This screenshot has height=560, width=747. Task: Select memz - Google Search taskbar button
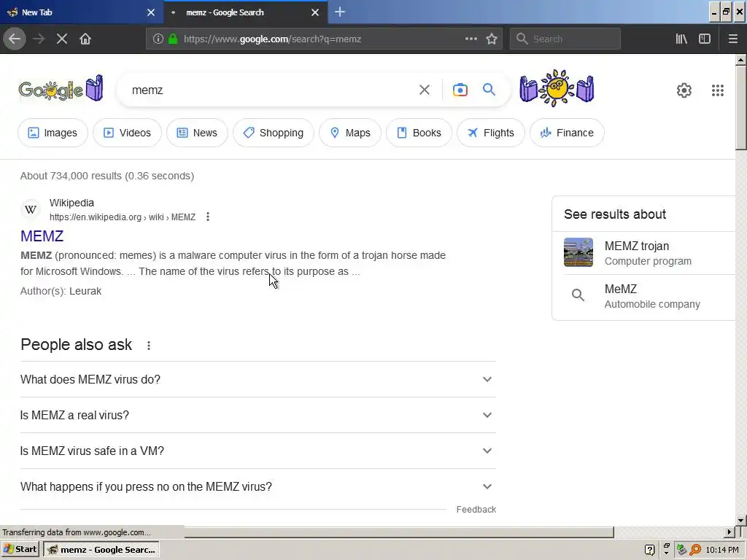pos(101,549)
